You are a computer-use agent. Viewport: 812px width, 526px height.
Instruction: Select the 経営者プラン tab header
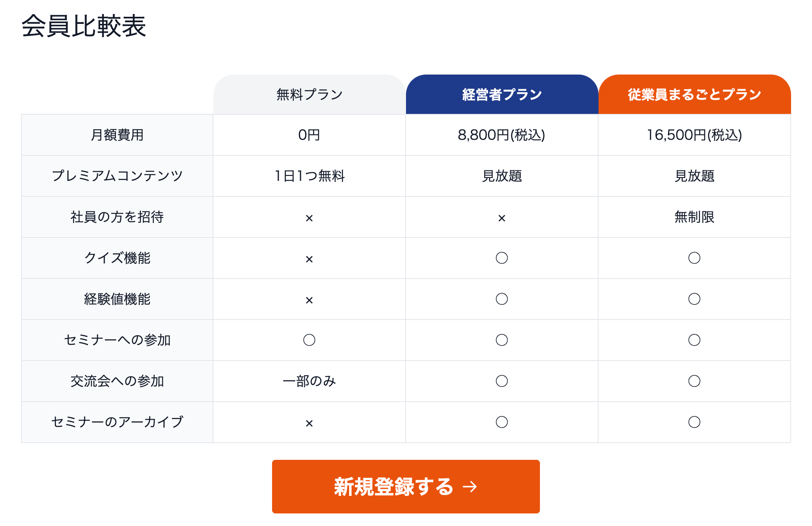pos(502,95)
